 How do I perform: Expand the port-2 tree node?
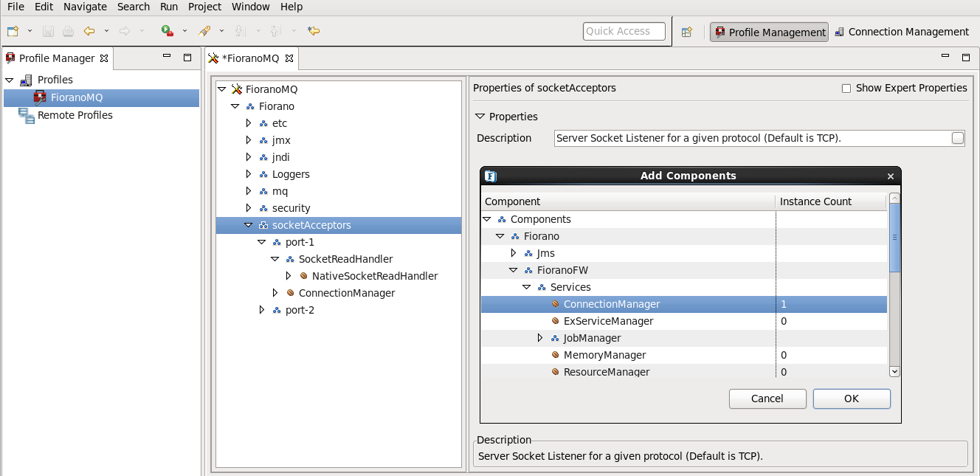point(262,310)
